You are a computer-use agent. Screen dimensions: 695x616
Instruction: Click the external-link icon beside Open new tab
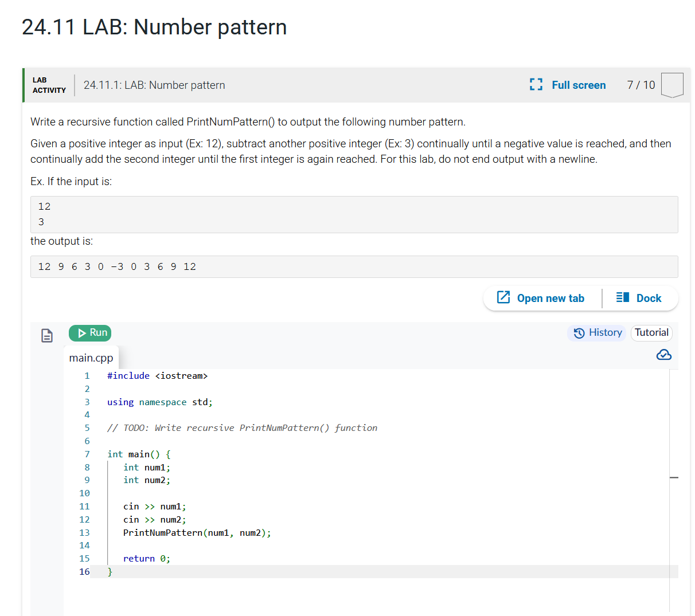(x=503, y=298)
